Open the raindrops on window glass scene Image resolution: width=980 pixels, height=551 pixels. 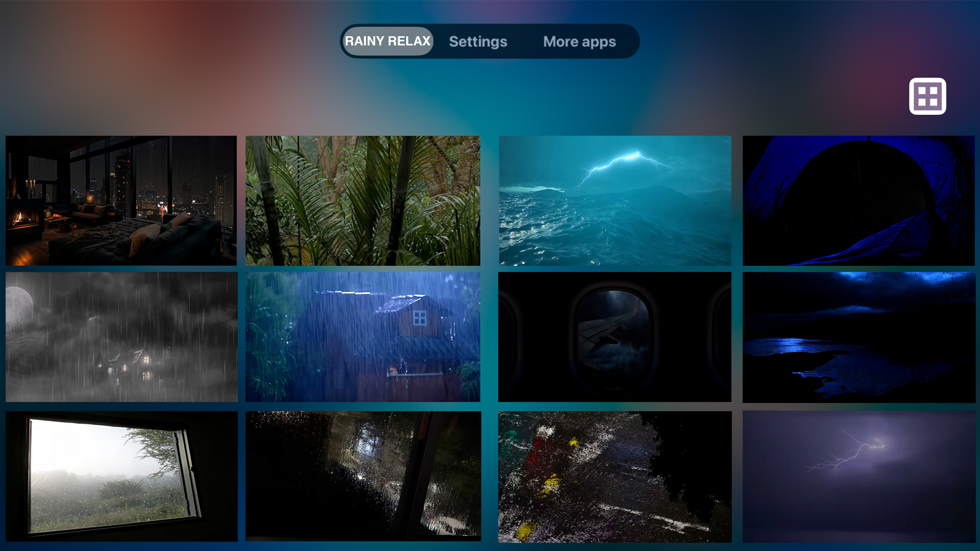coord(363,476)
